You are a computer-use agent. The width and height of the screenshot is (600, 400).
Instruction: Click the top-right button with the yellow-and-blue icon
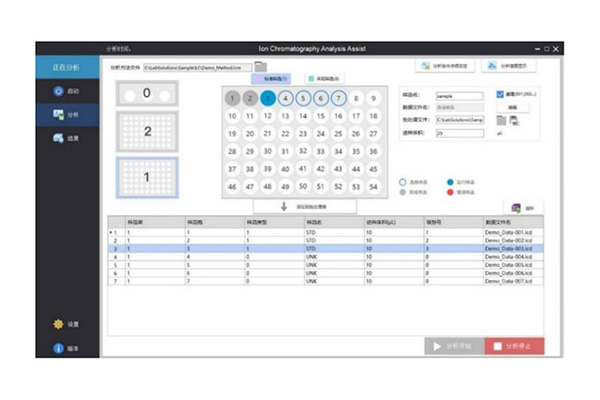coord(445,66)
